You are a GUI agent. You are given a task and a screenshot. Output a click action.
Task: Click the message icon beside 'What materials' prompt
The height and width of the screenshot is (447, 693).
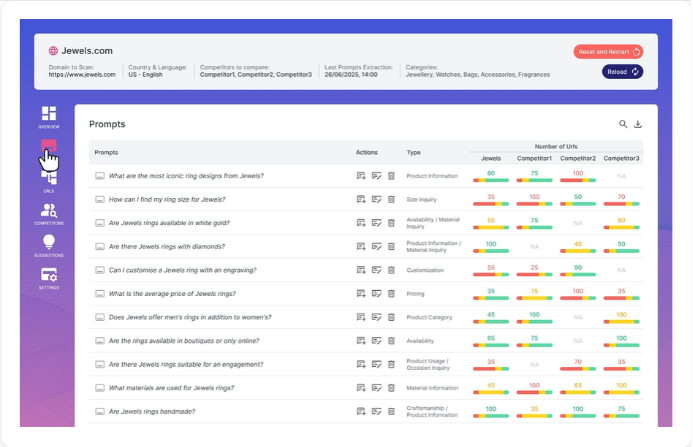click(x=99, y=388)
